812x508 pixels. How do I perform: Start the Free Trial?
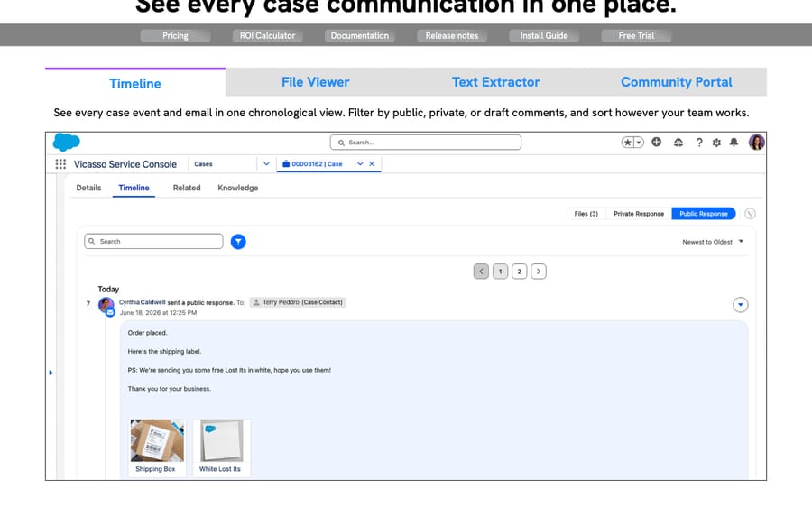(x=636, y=36)
